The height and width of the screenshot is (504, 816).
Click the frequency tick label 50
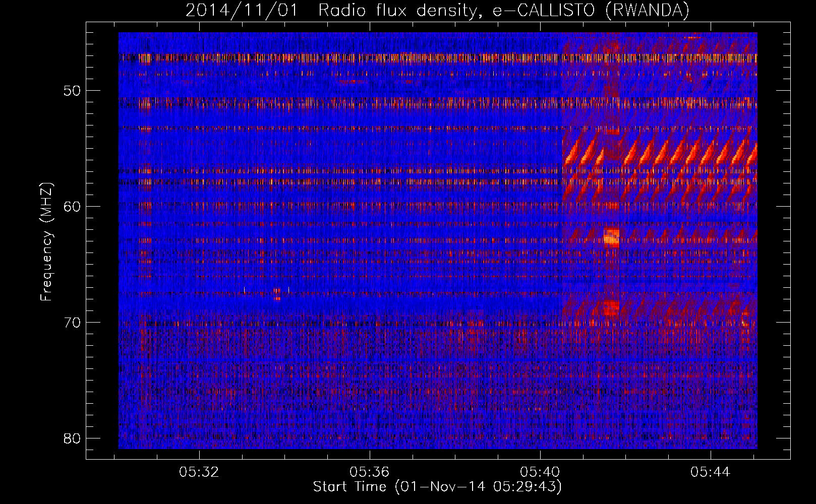(73, 91)
